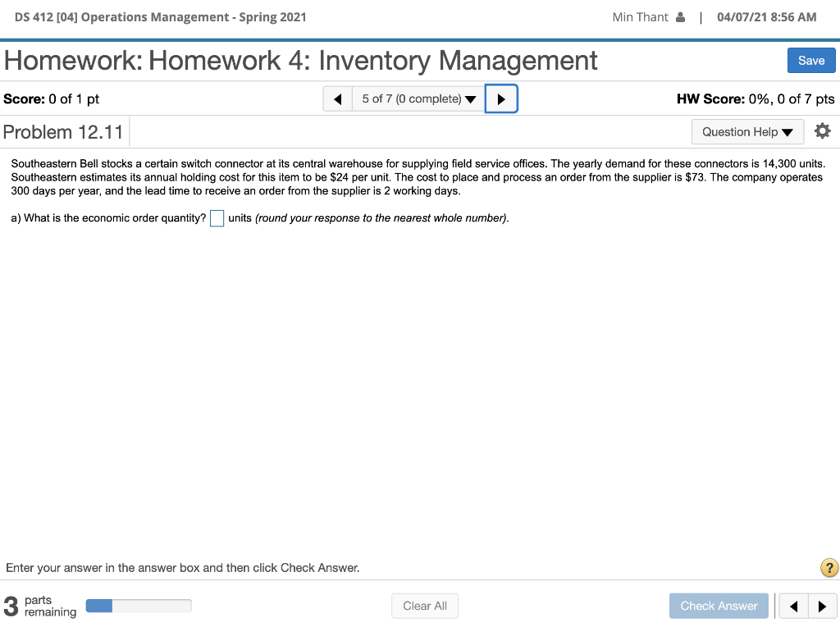
Task: Click the parts remaining progress bar
Action: pos(138,606)
